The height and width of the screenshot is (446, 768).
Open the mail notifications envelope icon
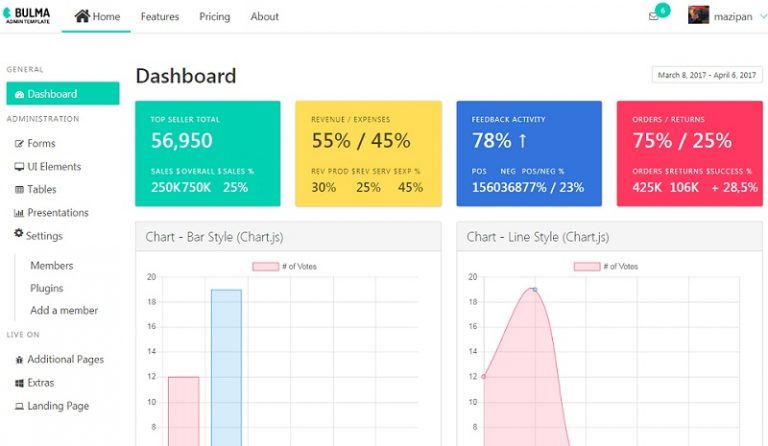[654, 17]
